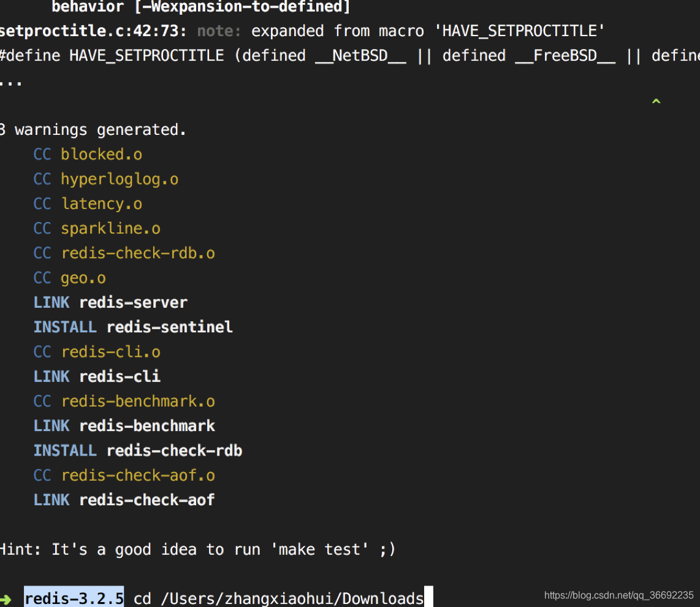700x607 pixels.
Task: Click the 'cd /Users/zhangxiaohui/Downloads' command
Action: [x=278, y=598]
